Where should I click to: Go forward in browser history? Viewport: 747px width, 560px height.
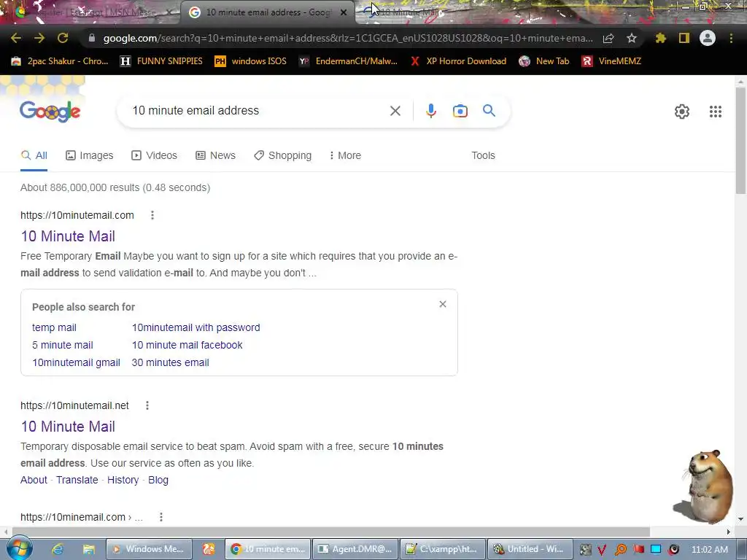click(39, 38)
